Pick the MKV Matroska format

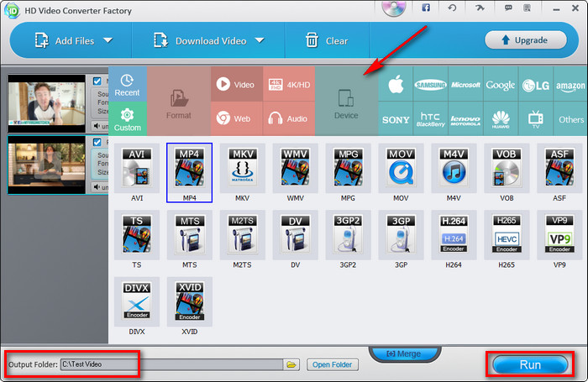[x=242, y=168]
